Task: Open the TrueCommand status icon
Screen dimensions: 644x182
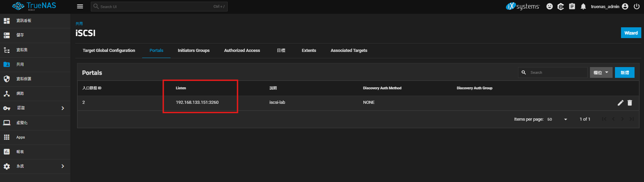Action: pyautogui.click(x=561, y=6)
